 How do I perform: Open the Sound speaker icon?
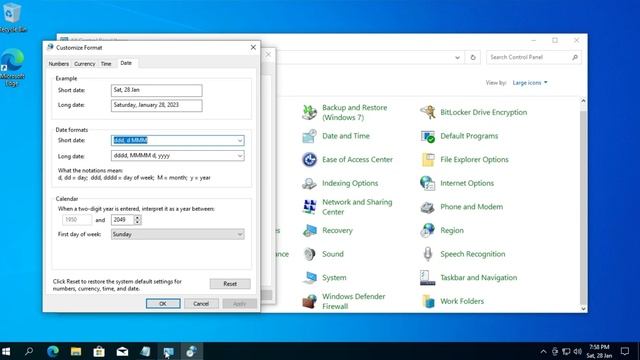(x=309, y=254)
